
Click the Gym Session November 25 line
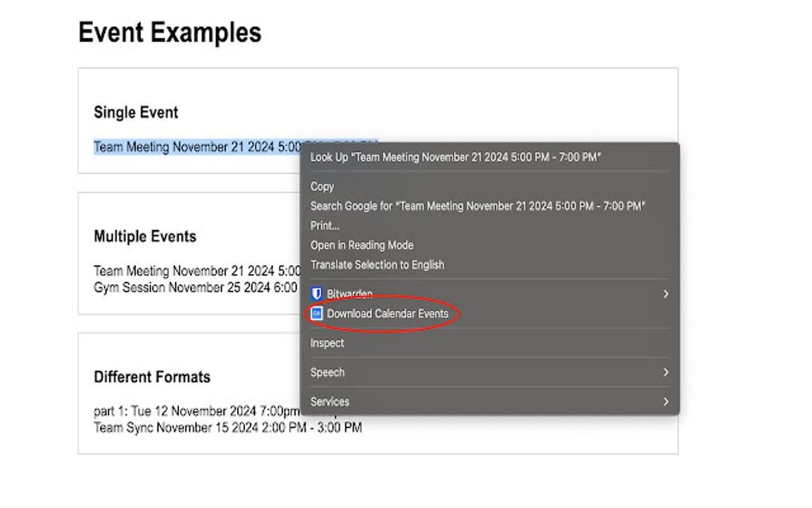pyautogui.click(x=195, y=287)
